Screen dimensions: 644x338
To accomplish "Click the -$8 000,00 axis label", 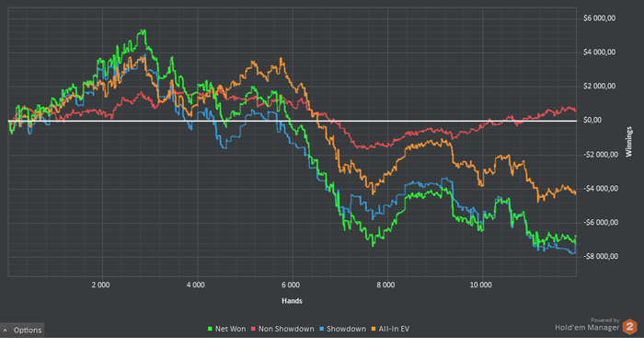I will pos(601,256).
